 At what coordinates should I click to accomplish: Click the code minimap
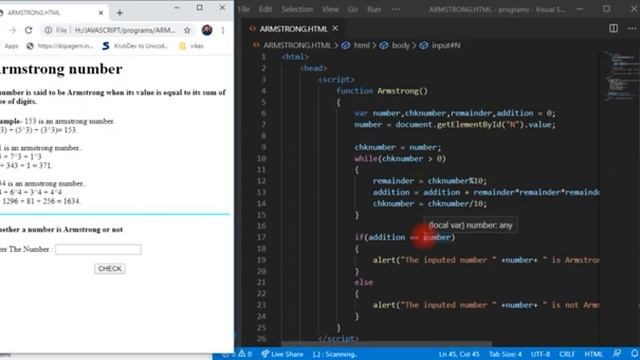click(620, 76)
